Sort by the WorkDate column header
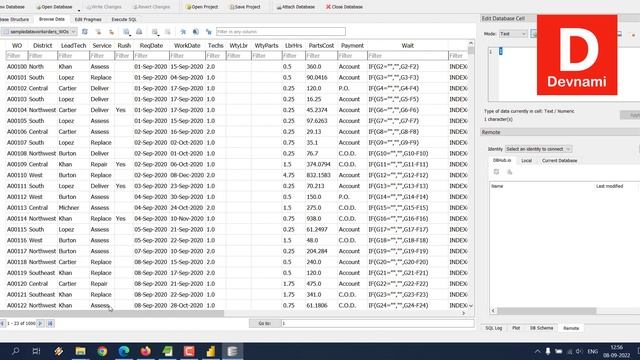Viewport: 640px width, 360px height. tap(187, 45)
